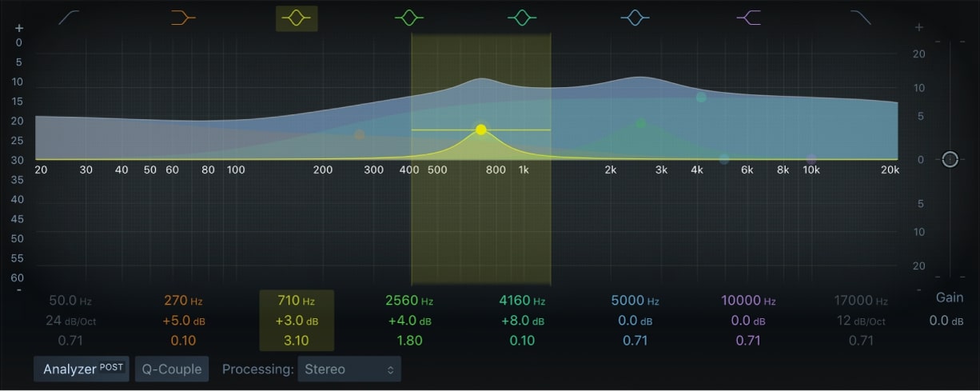Screen dimensions: 980x391
Task: Click the minus sign below gain scale
Action: click(x=919, y=289)
